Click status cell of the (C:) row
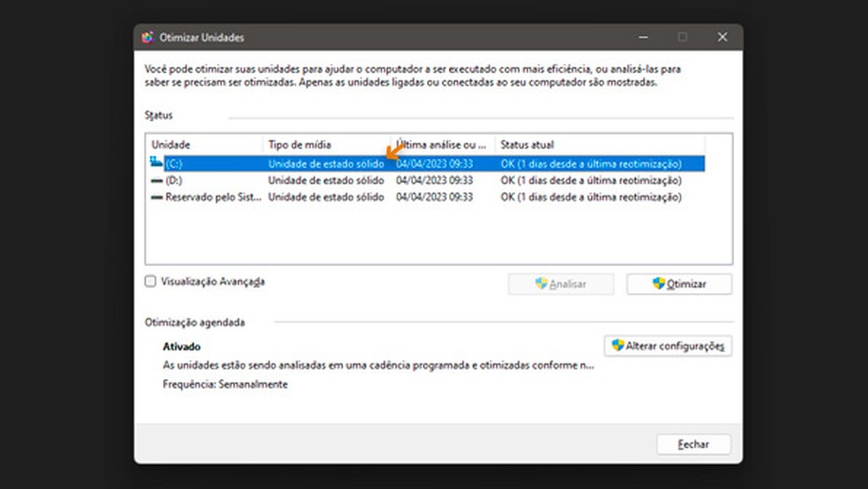This screenshot has height=489, width=868. point(591,164)
